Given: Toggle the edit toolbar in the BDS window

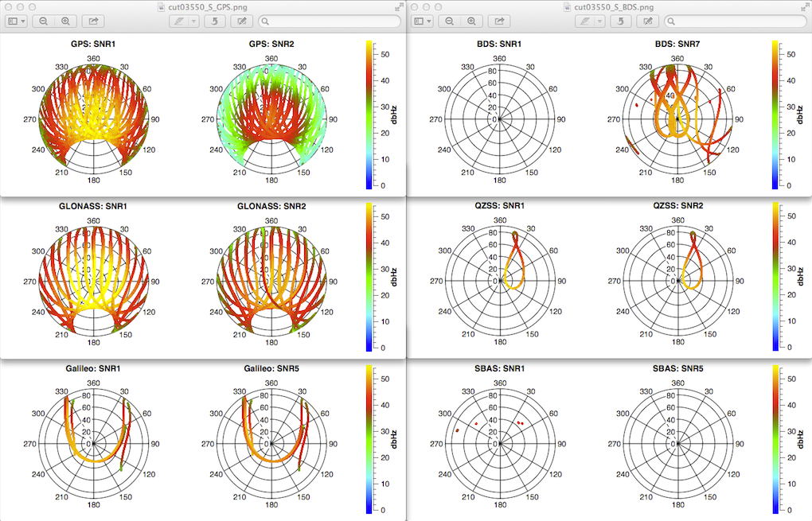Looking at the screenshot, I should point(649,21).
